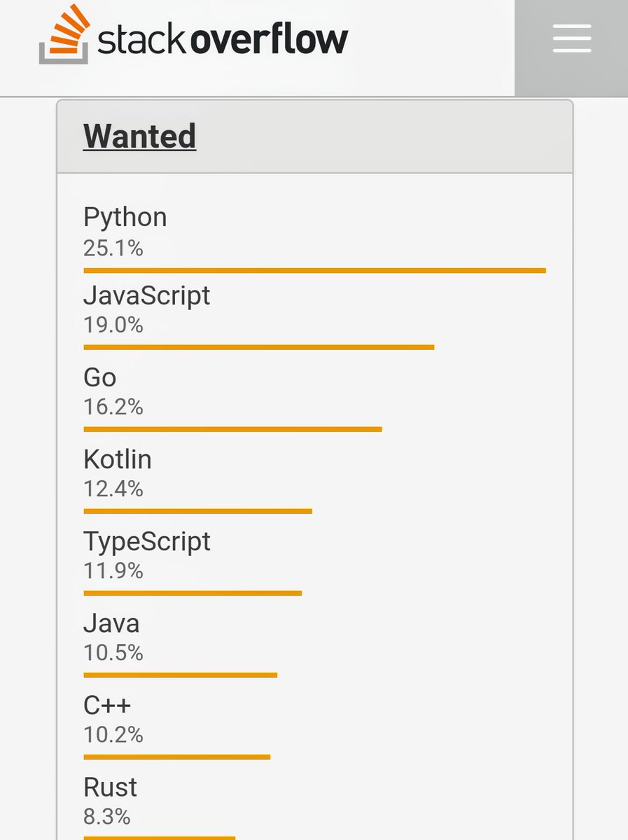Select the Kotlin language entry

(x=118, y=460)
